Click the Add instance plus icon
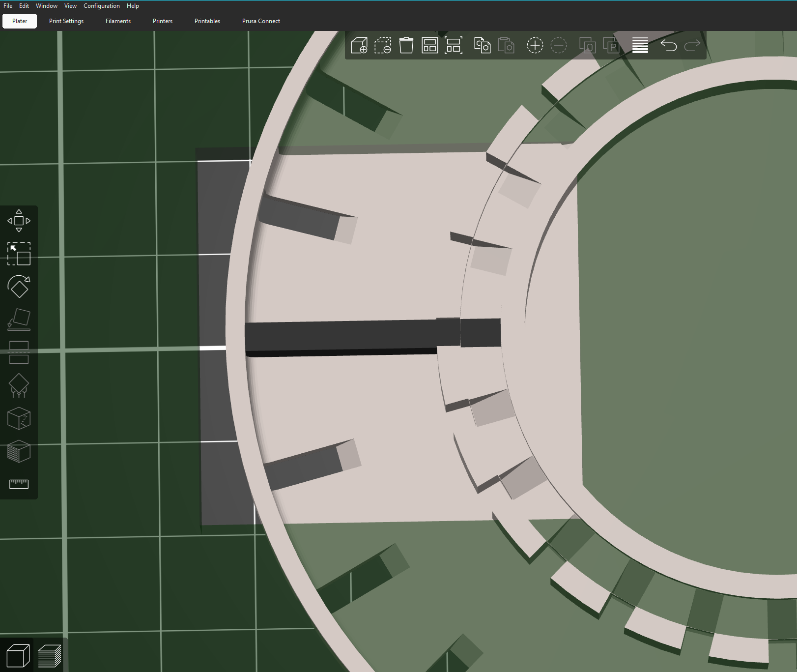This screenshot has width=797, height=672. (535, 45)
